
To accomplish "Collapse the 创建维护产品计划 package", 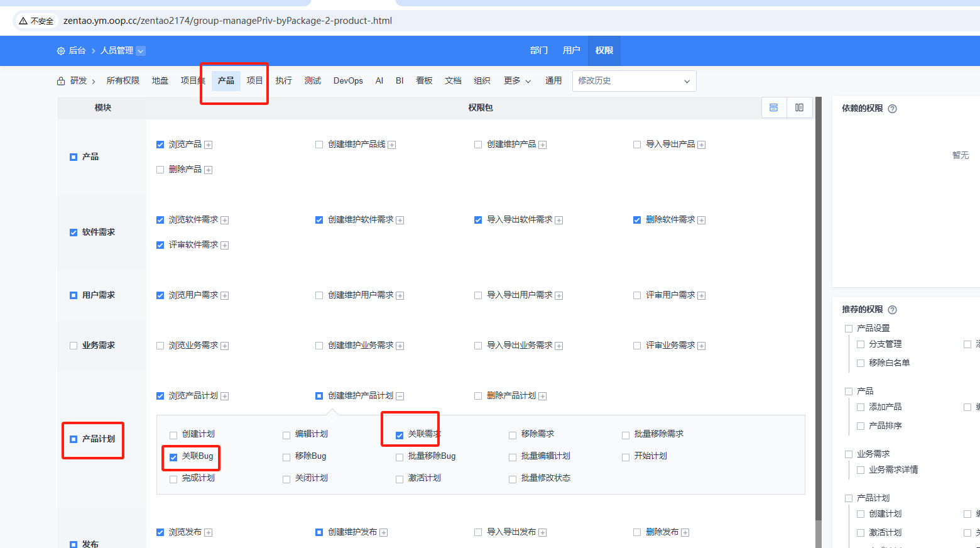I will point(400,397).
